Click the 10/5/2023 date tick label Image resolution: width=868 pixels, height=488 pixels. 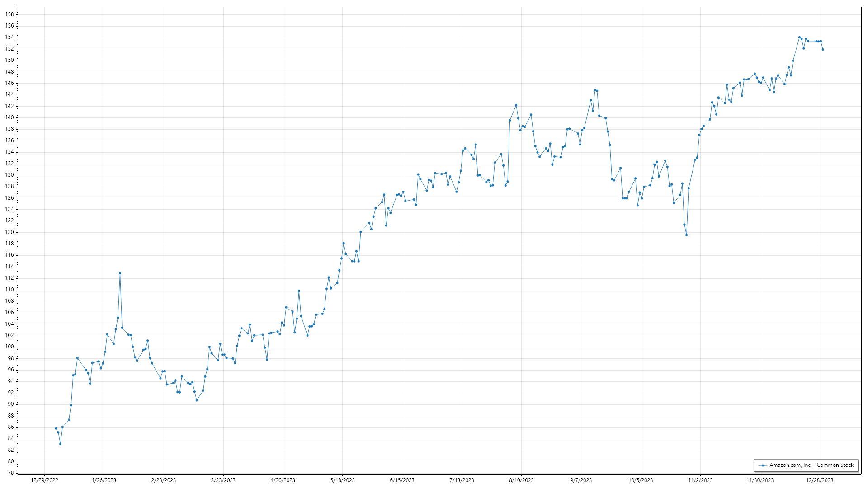pos(641,480)
